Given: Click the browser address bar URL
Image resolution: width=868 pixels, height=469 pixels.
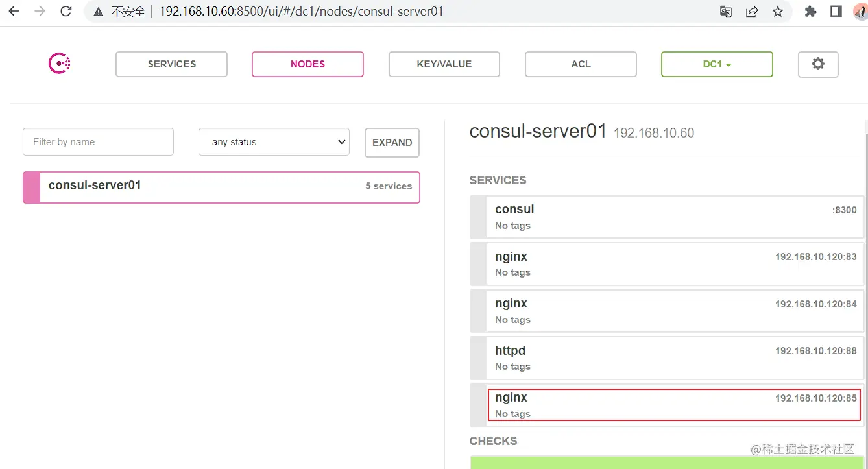Looking at the screenshot, I should click(302, 12).
